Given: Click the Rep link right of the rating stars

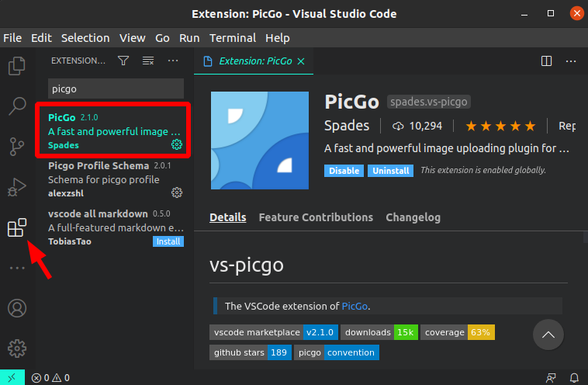Looking at the screenshot, I should [567, 126].
